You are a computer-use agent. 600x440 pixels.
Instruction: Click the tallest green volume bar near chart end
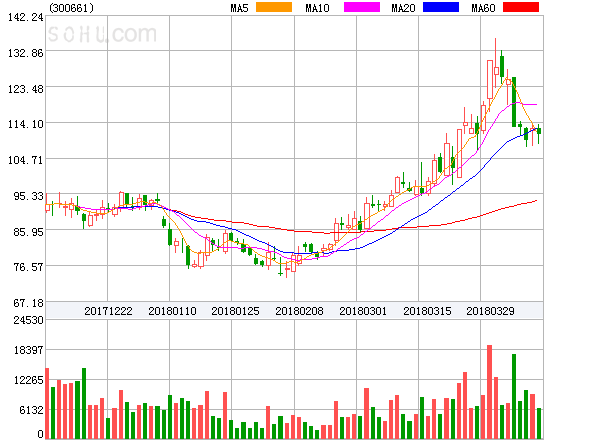point(514,396)
